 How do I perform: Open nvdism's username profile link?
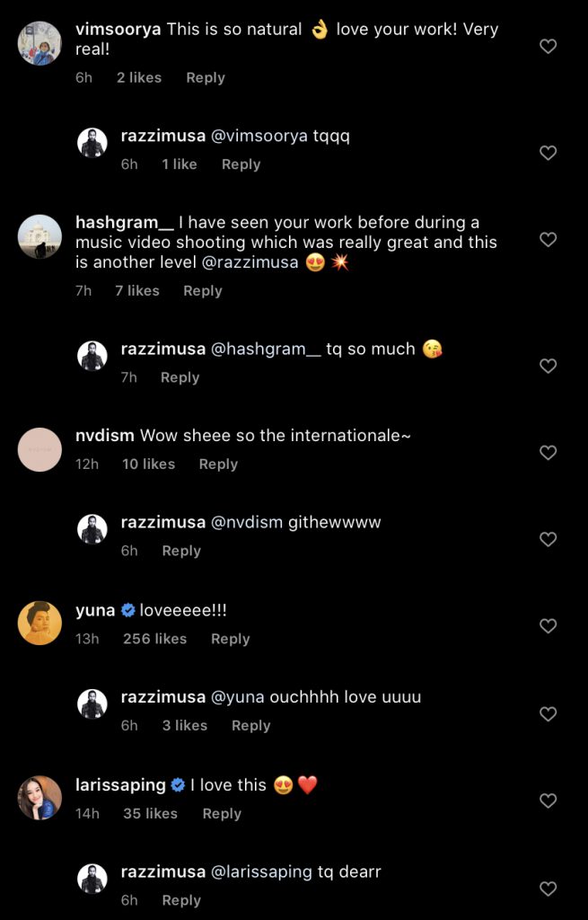coord(105,436)
